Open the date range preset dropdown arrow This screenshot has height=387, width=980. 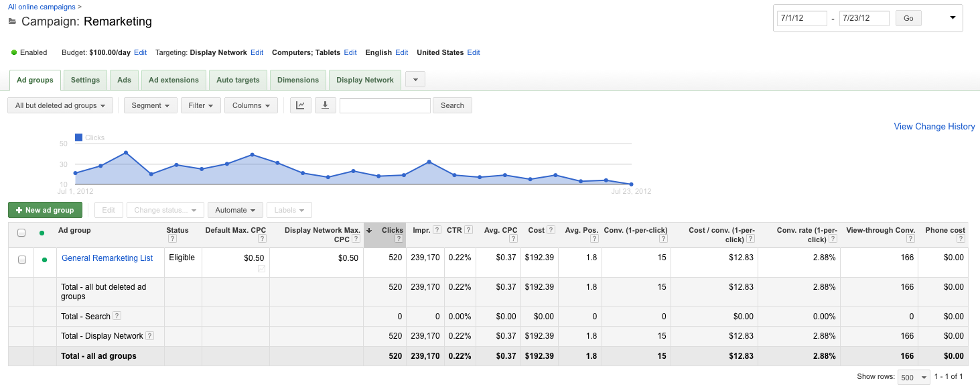point(953,18)
